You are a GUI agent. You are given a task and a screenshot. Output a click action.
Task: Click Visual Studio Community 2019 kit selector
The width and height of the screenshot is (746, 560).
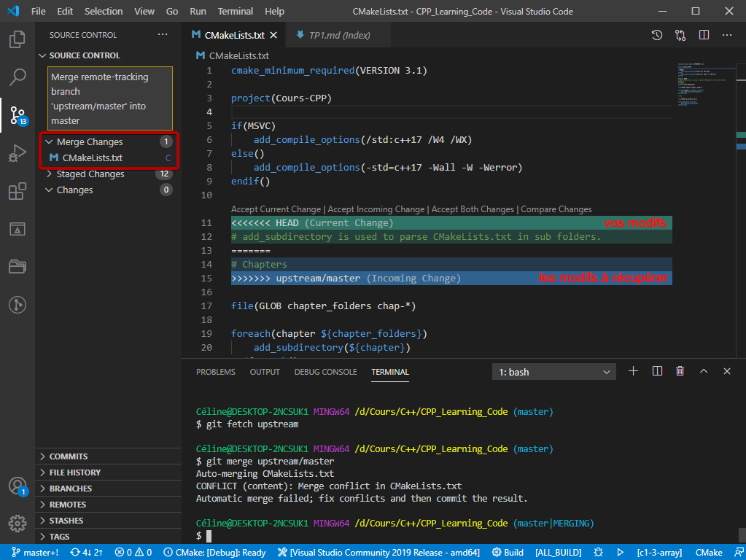click(378, 553)
